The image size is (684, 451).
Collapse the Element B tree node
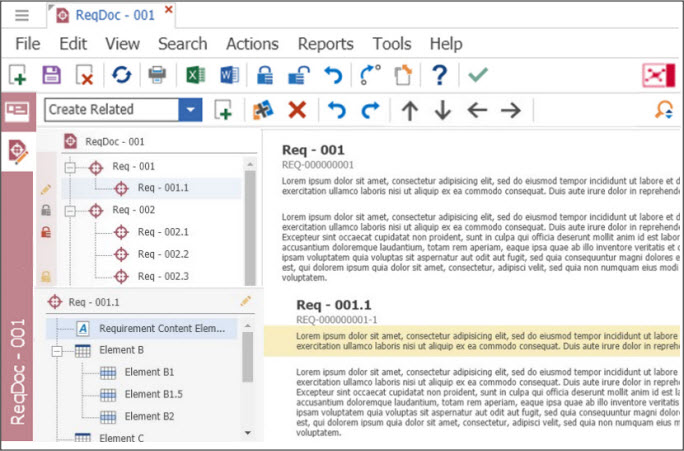(58, 351)
